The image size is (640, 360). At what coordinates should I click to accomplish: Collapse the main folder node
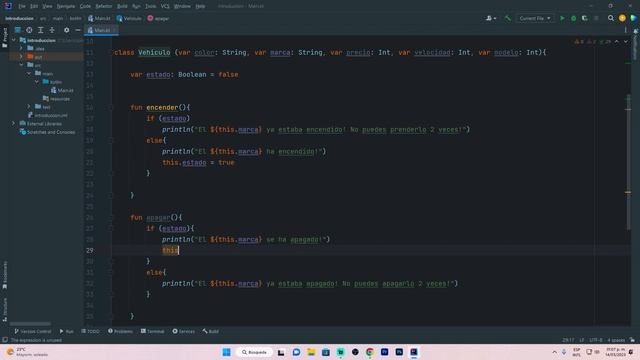[x=29, y=73]
